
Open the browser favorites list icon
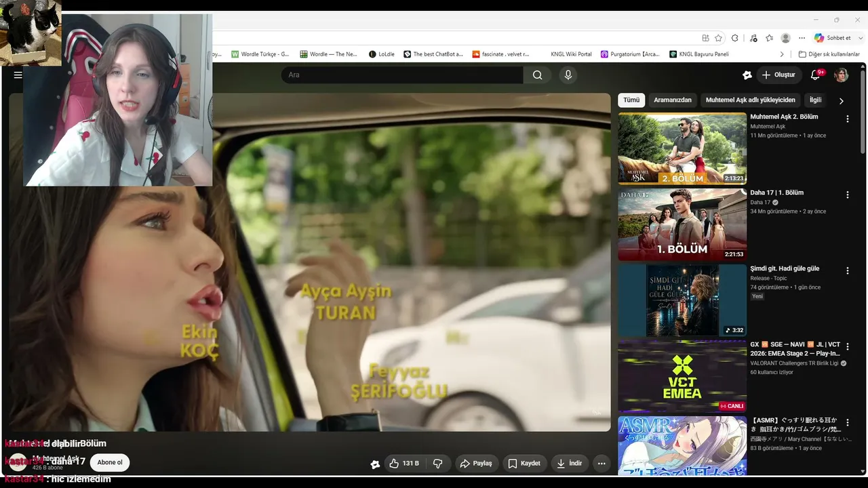coord(769,38)
